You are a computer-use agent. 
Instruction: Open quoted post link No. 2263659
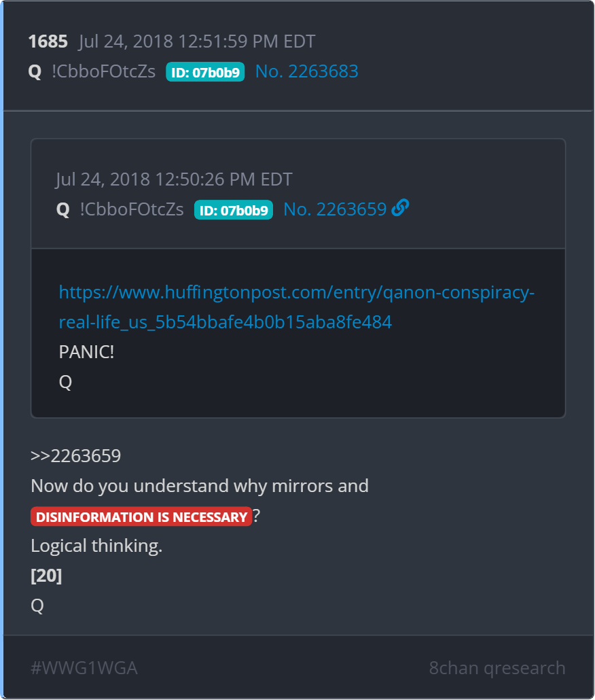(x=334, y=209)
